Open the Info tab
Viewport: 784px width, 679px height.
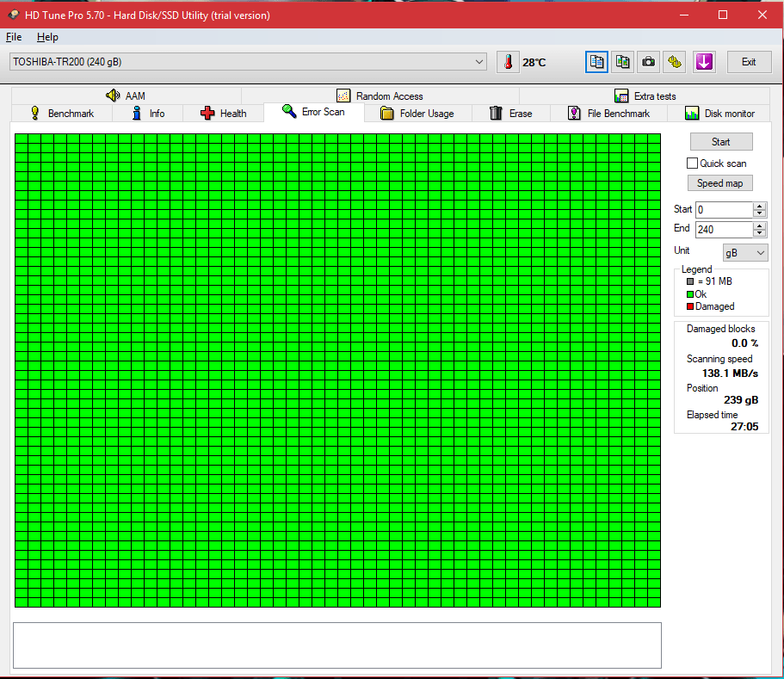[x=148, y=114]
